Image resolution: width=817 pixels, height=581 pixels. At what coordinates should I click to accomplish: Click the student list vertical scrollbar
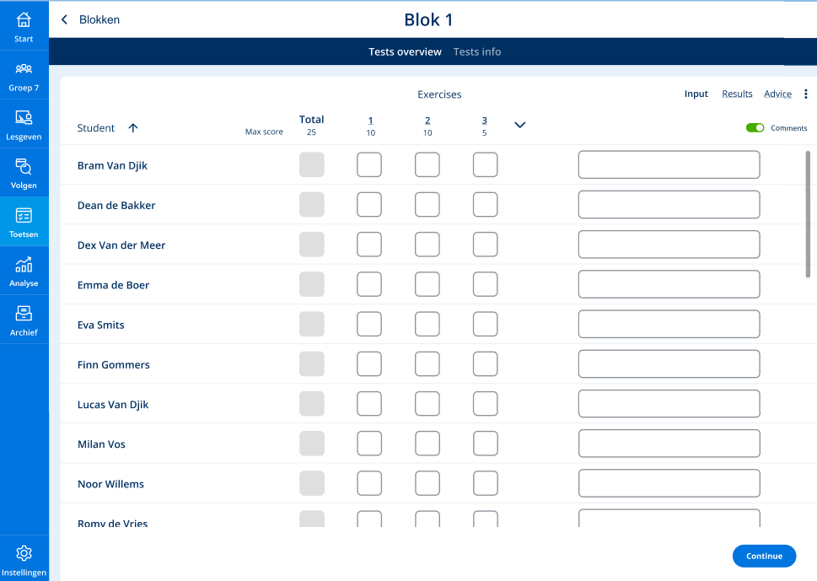point(808,214)
